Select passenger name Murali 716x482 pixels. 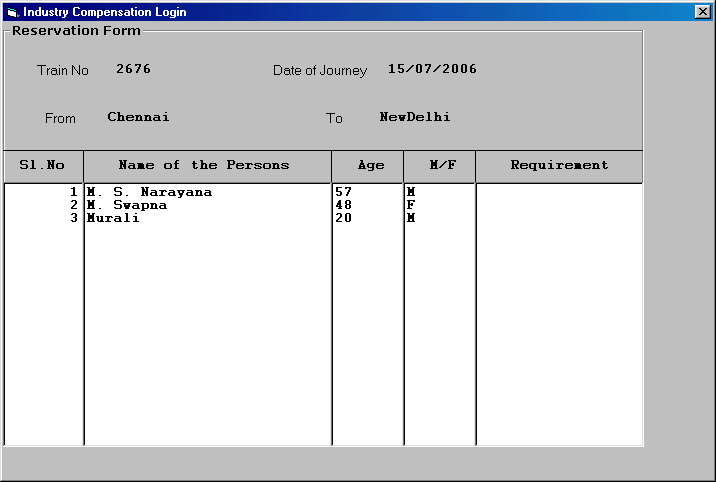click(113, 218)
